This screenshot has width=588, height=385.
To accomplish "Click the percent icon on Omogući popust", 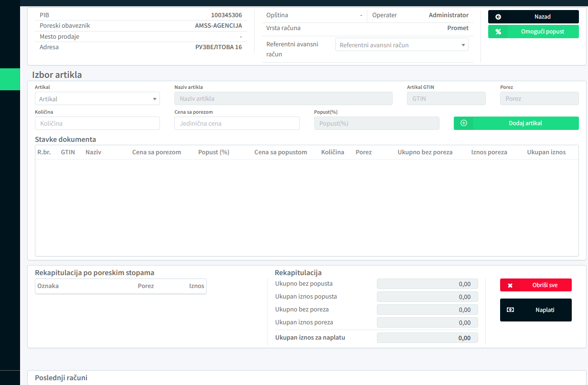I will point(498,32).
